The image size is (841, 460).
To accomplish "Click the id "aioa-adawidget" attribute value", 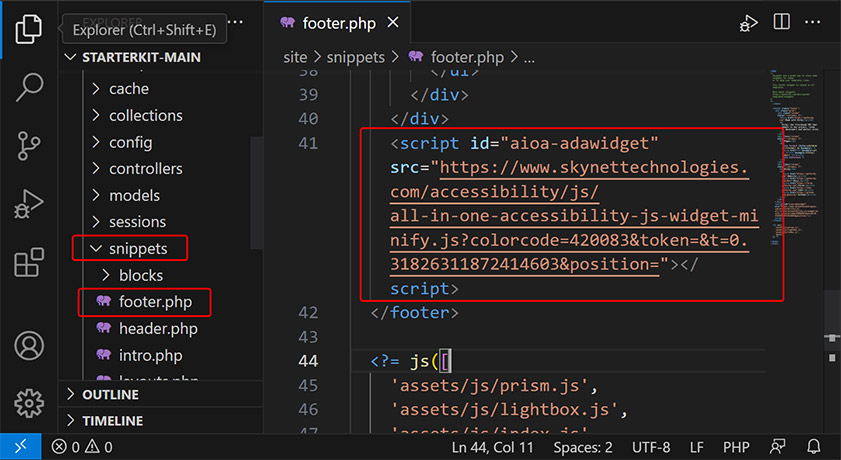I will coord(579,144).
